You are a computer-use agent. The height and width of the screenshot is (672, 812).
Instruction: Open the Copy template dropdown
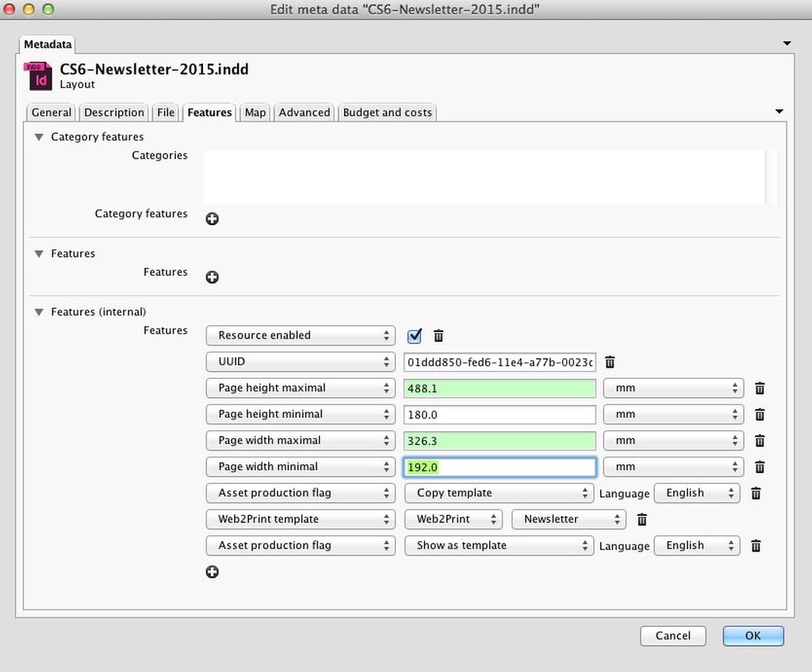(x=499, y=493)
